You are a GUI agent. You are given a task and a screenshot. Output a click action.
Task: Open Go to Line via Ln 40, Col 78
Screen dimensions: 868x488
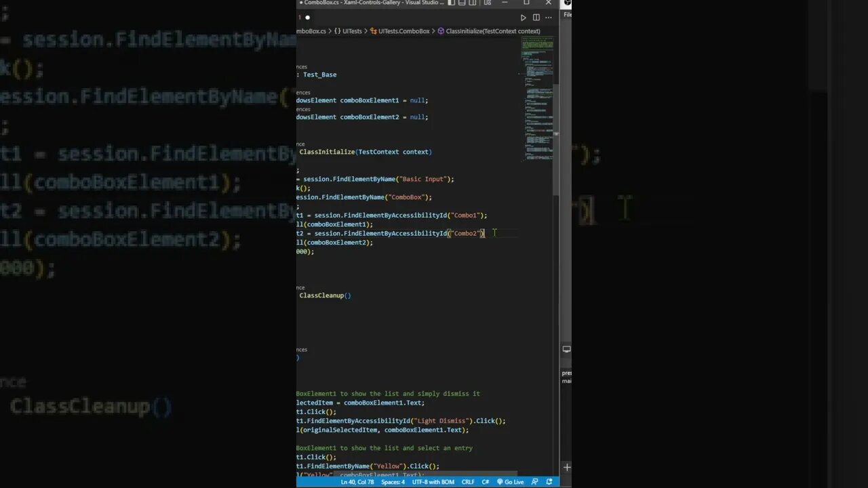click(x=357, y=482)
